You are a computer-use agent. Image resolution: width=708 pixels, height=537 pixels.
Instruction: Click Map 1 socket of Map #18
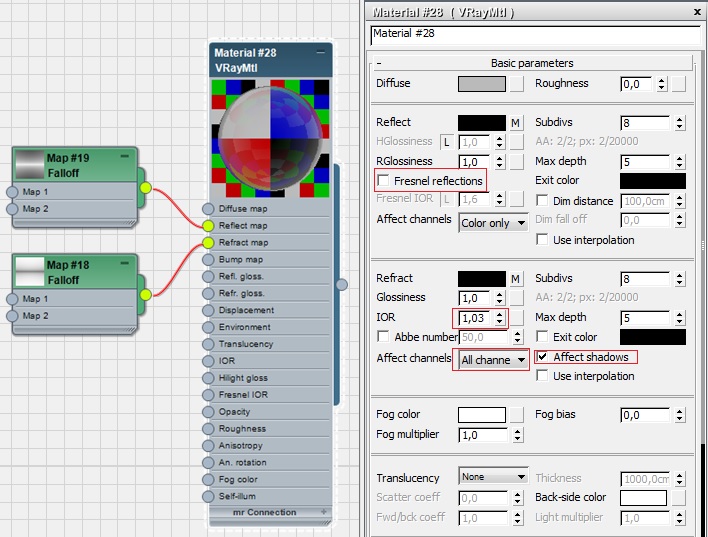click(12, 299)
